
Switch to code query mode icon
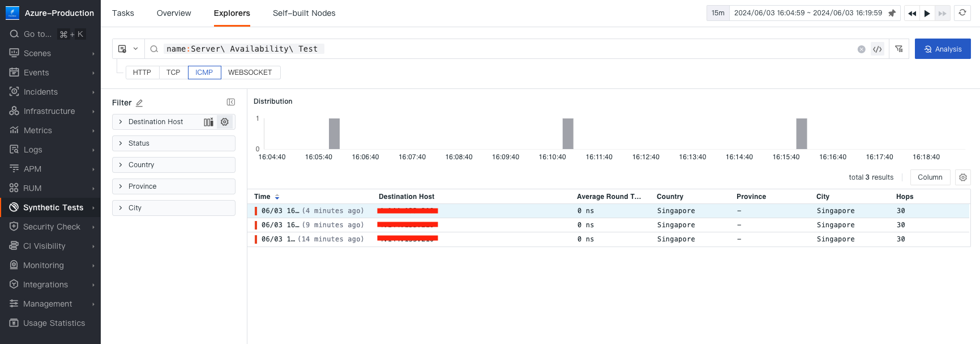click(x=878, y=49)
